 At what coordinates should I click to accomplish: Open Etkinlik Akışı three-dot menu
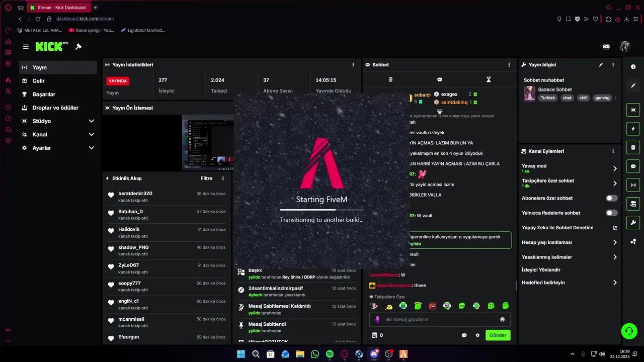click(223, 178)
